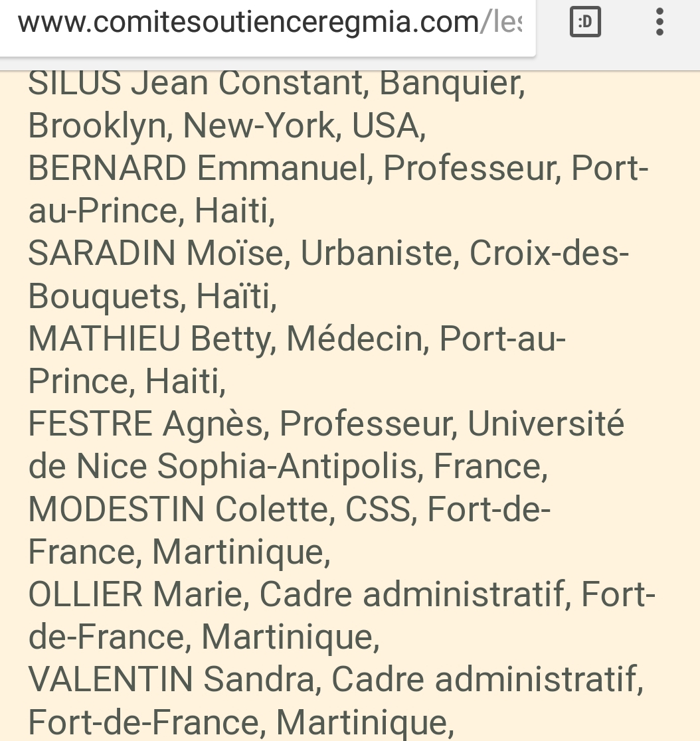Select the Brooklyn, New-York, USA line
The width and height of the screenshot is (700, 741).
[x=227, y=126]
